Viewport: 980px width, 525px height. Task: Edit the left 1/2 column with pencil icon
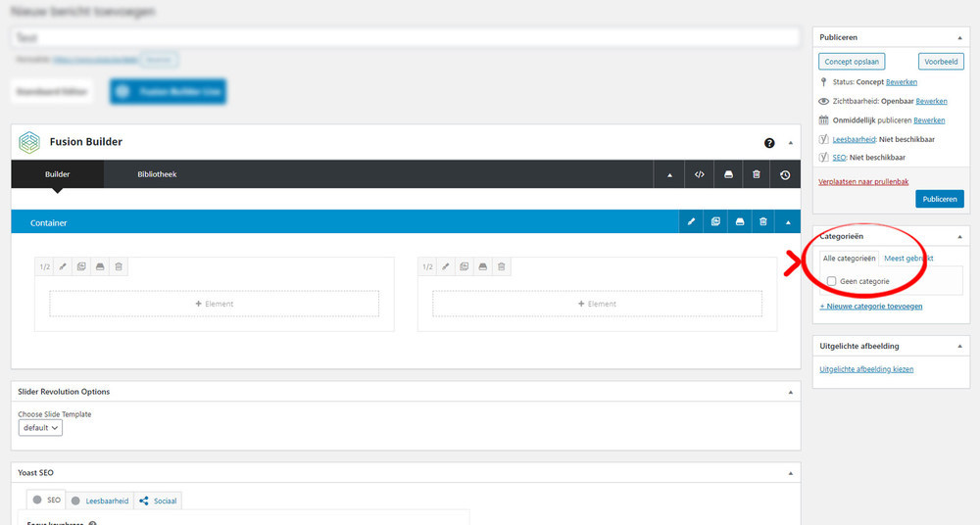click(x=63, y=266)
